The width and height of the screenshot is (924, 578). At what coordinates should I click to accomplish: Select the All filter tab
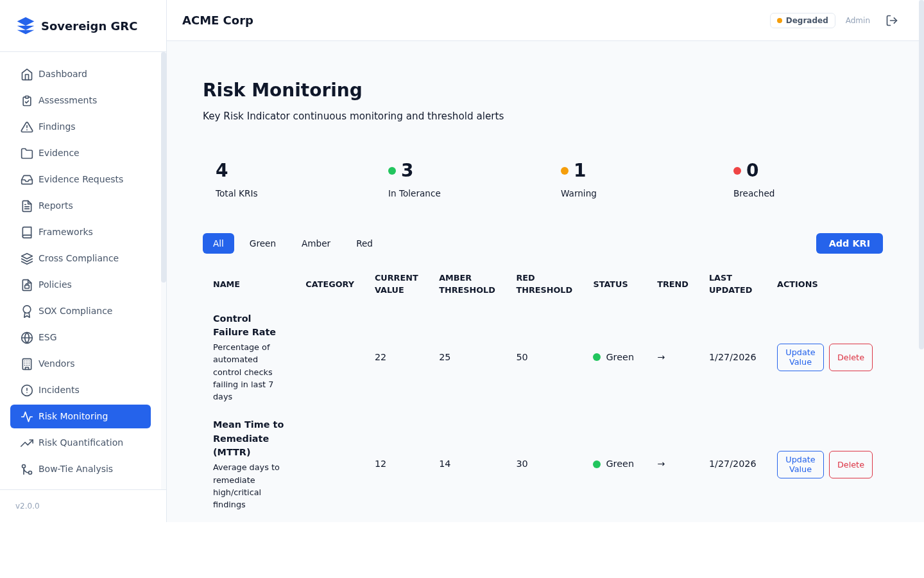[x=218, y=243]
